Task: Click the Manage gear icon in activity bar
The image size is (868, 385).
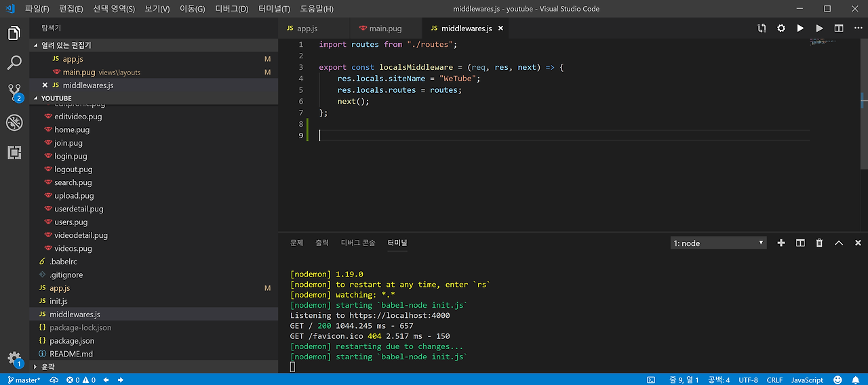Action: (x=14, y=358)
